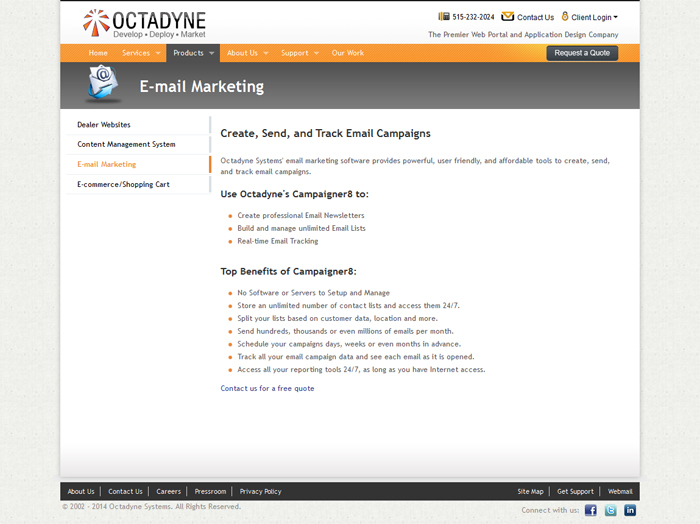Viewport: 700px width, 524px height.
Task: Open the Products menu label
Action: pos(188,53)
